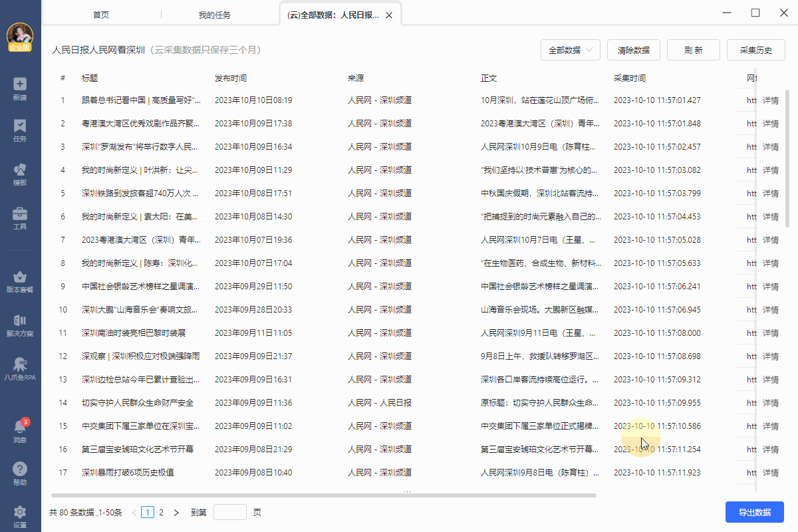Open 采集历史 button
Screen dimensions: 798x532
(756, 50)
